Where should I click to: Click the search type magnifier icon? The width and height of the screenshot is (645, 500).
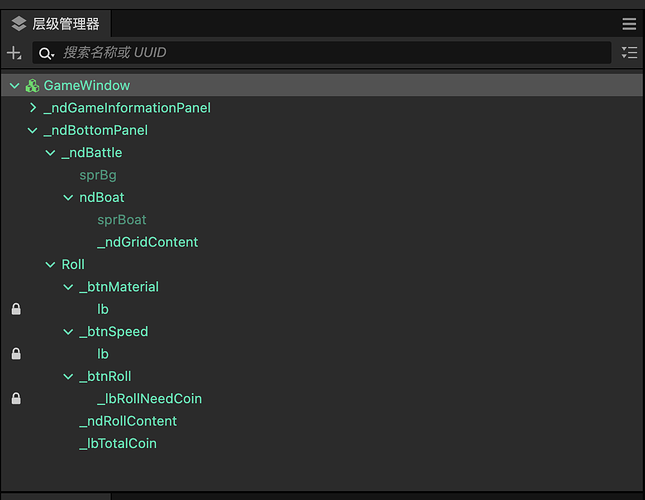[x=46, y=53]
